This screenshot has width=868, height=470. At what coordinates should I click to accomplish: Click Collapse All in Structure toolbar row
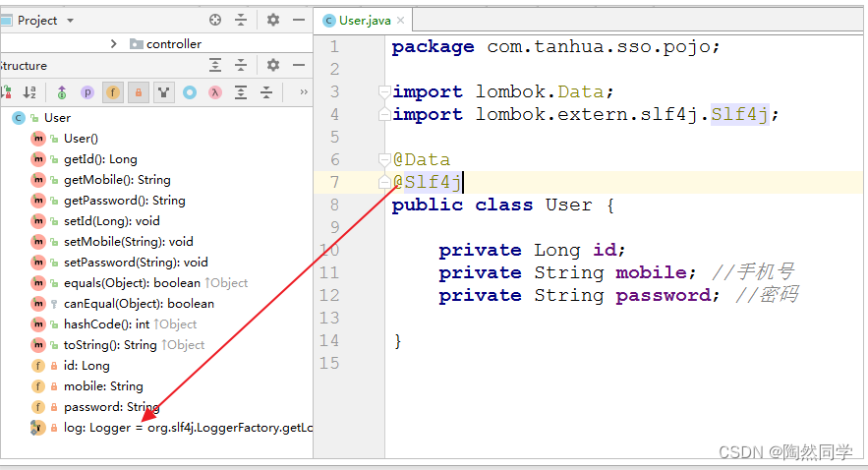pos(266,92)
